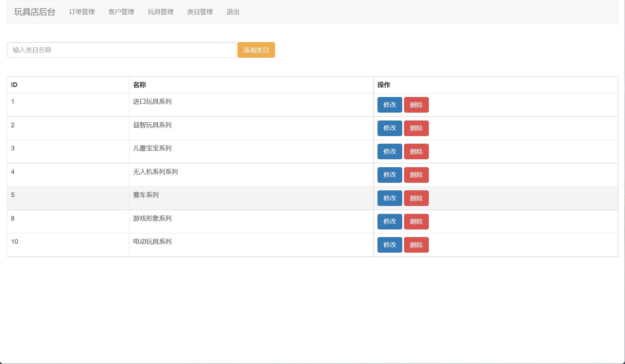Delete the 电动玩具系列 category
The width and height of the screenshot is (625, 364).
coord(416,245)
